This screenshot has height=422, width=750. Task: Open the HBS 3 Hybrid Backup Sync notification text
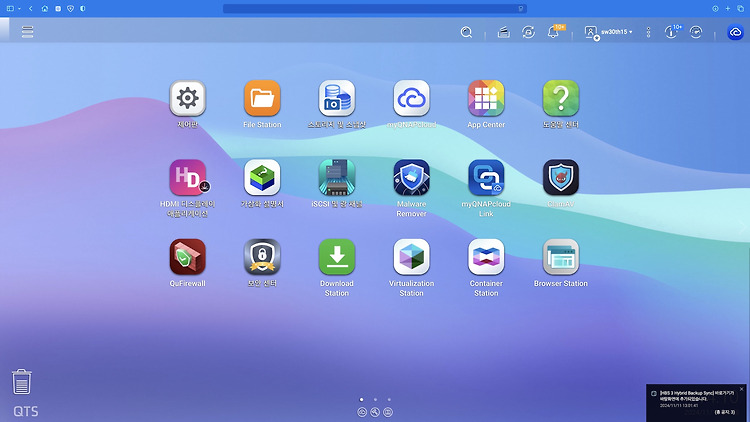point(697,396)
